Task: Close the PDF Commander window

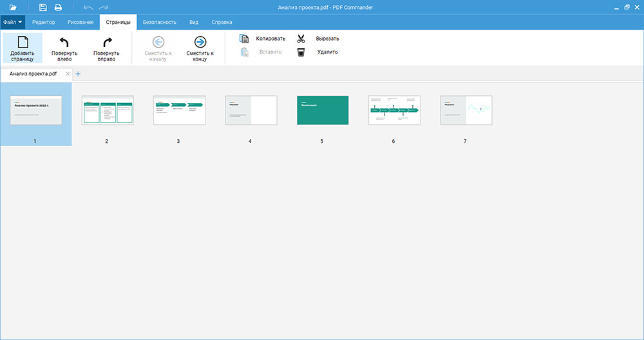Action: [638, 7]
